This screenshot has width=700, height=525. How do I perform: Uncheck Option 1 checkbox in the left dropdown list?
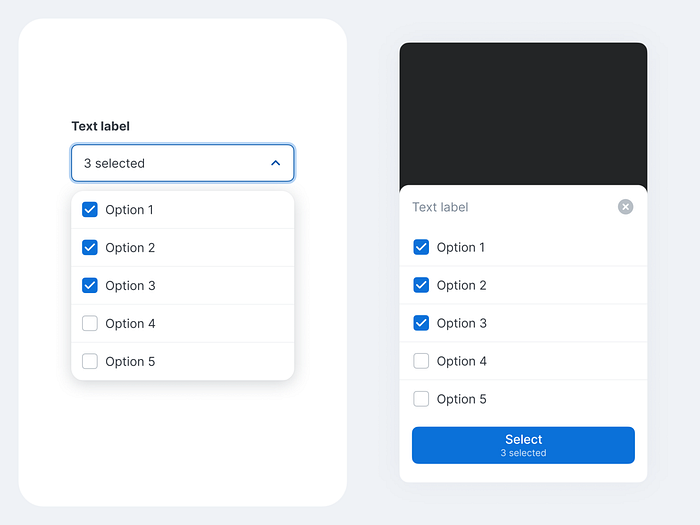click(x=90, y=210)
